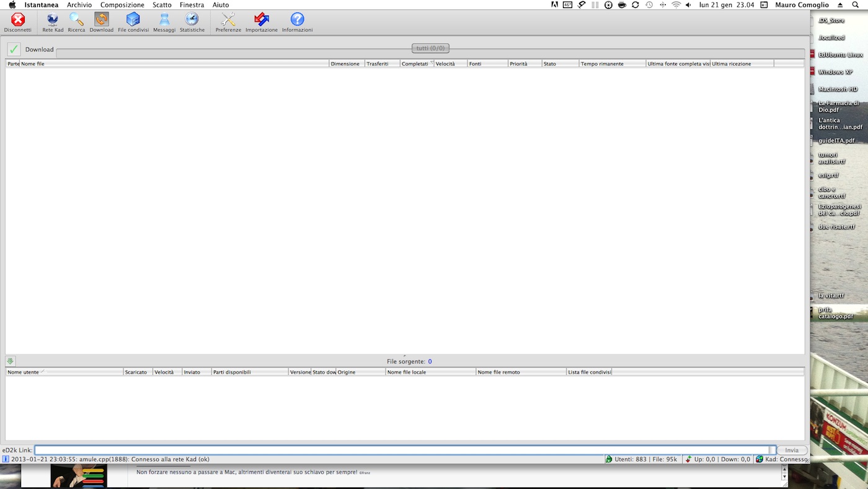This screenshot has height=489, width=868.
Task: Click the sync arrows menu bar icon
Action: (635, 5)
